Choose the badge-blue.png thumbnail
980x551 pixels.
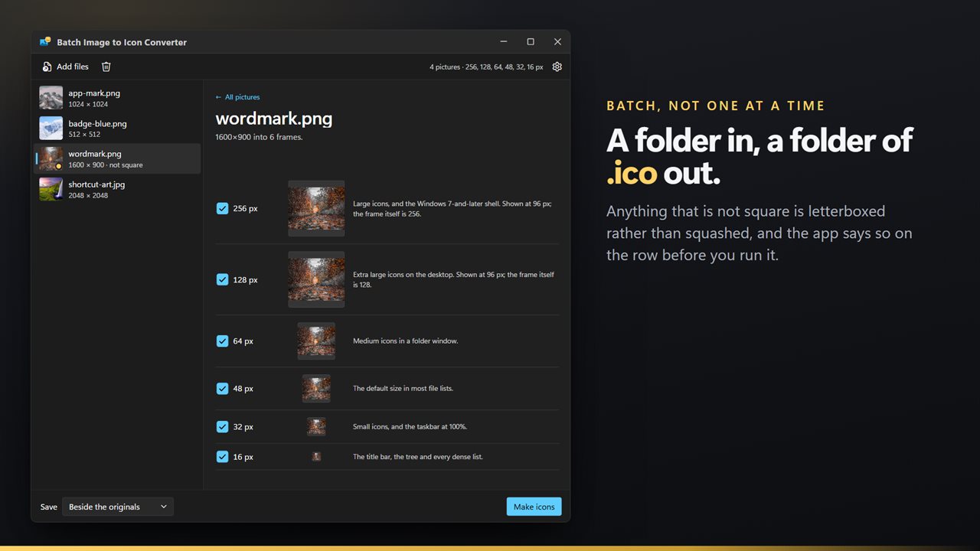51,129
